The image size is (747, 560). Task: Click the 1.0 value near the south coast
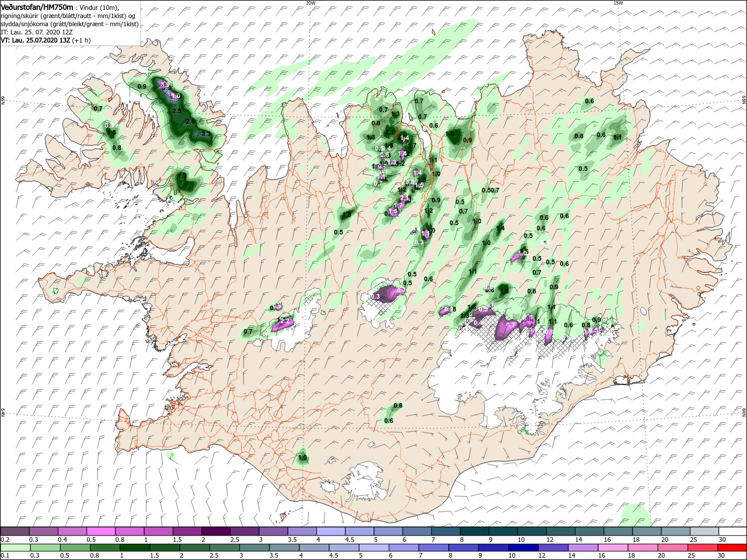[302, 458]
